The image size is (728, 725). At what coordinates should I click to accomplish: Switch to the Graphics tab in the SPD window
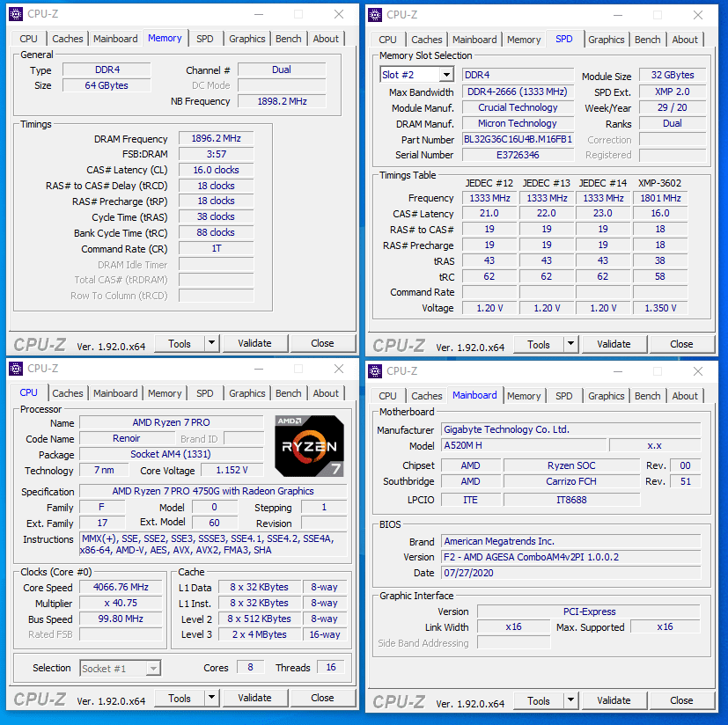606,40
